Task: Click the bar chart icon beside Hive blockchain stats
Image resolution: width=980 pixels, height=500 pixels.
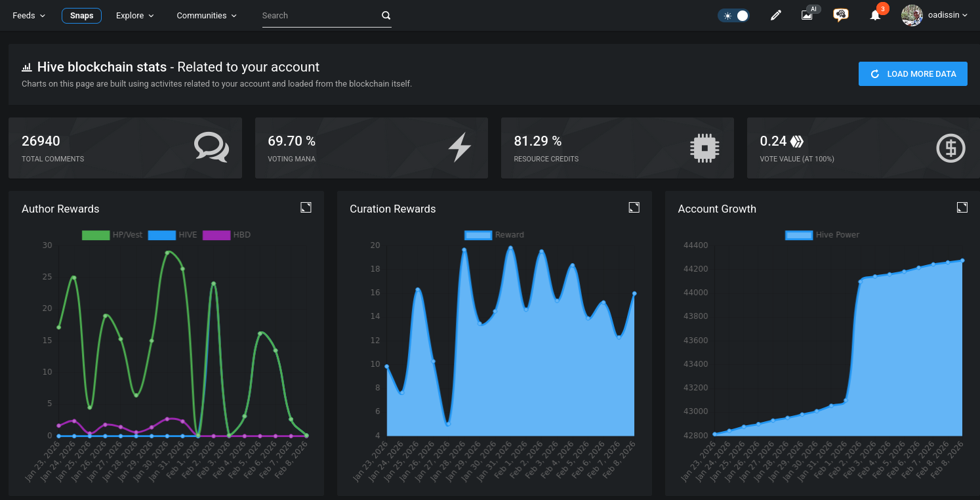Action: tap(27, 67)
